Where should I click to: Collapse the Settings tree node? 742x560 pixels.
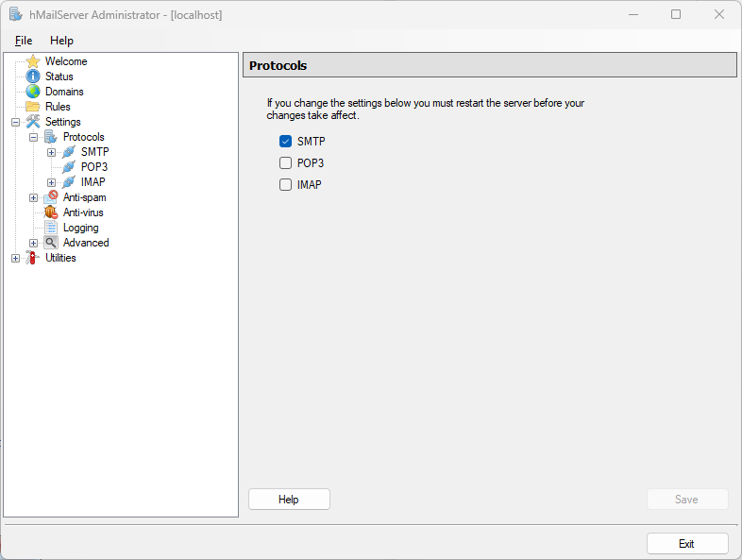pos(16,122)
